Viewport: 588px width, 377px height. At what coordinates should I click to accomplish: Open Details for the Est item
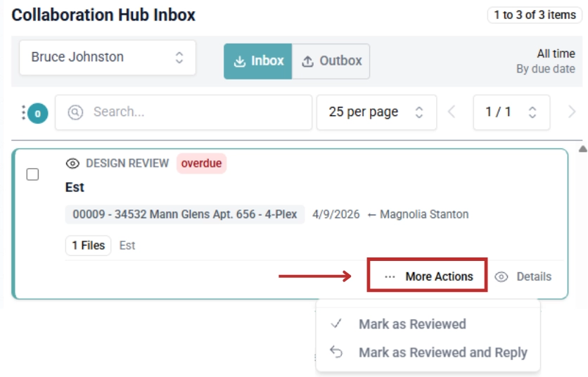point(523,277)
